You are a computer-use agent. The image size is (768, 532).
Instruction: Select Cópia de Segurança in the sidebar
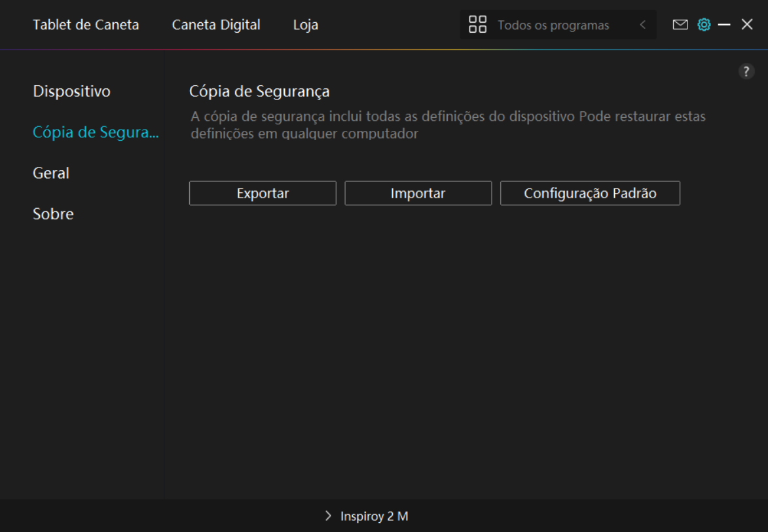coord(96,132)
